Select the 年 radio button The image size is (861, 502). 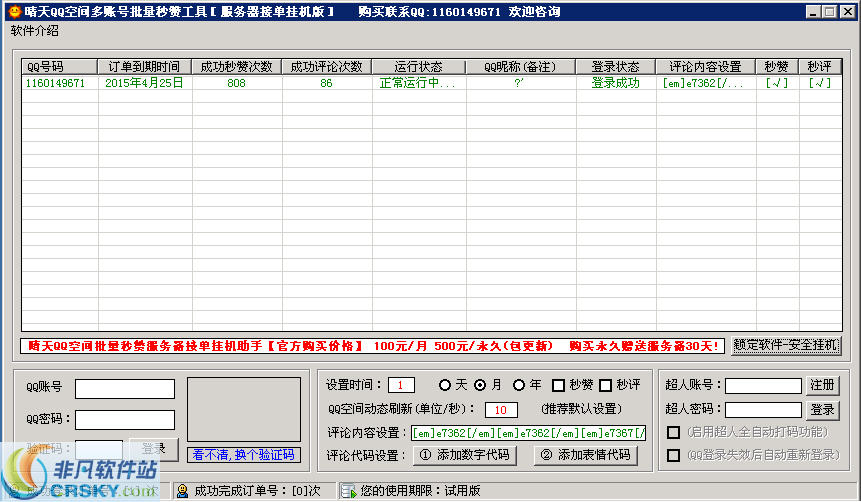point(519,385)
